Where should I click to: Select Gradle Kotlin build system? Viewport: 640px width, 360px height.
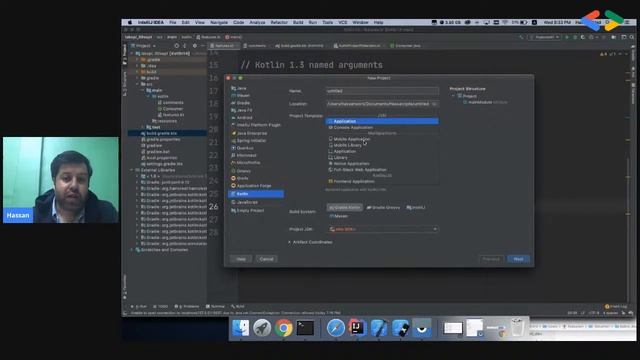(344, 207)
